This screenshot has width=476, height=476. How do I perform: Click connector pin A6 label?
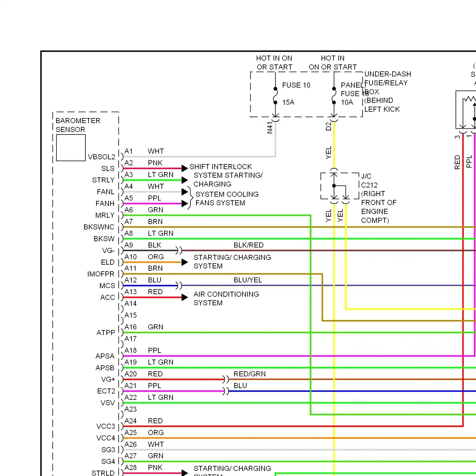pos(129,210)
